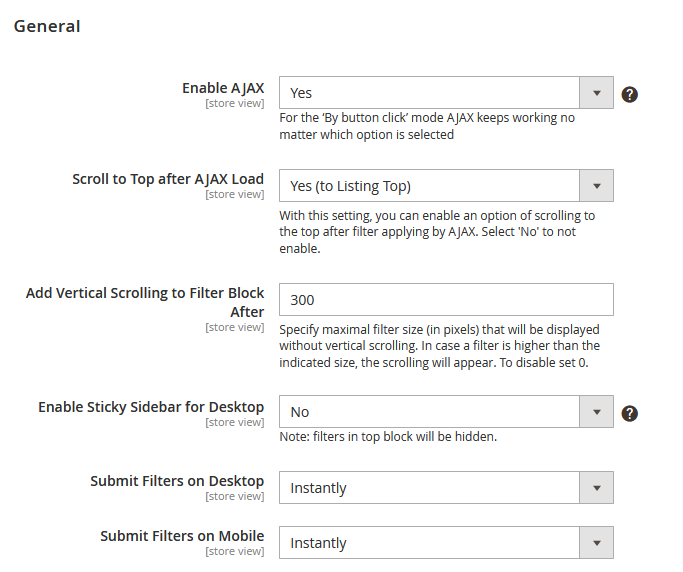Open Enable Sticky Sidebar for Desktop dropdown
The image size is (683, 572).
(446, 412)
